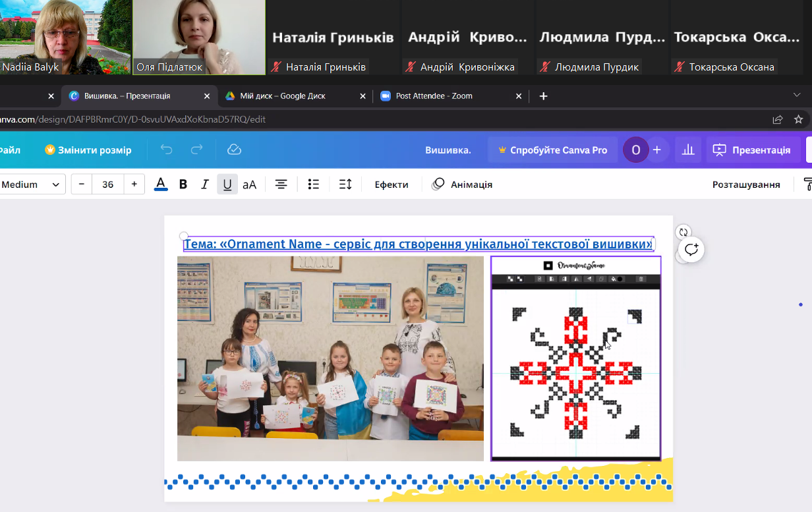The height and width of the screenshot is (512, 812).
Task: Open the Файл menu
Action: tap(9, 150)
